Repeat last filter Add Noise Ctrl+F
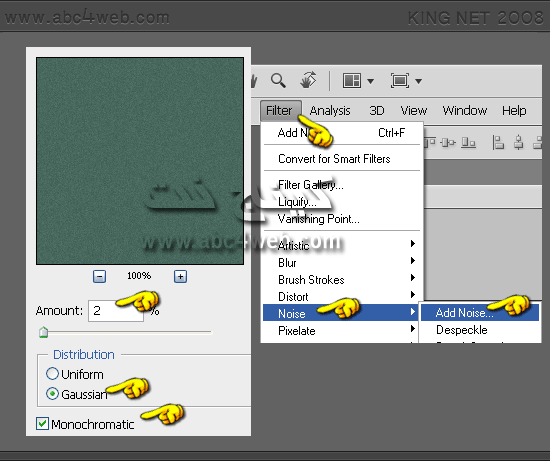 pyautogui.click(x=341, y=133)
